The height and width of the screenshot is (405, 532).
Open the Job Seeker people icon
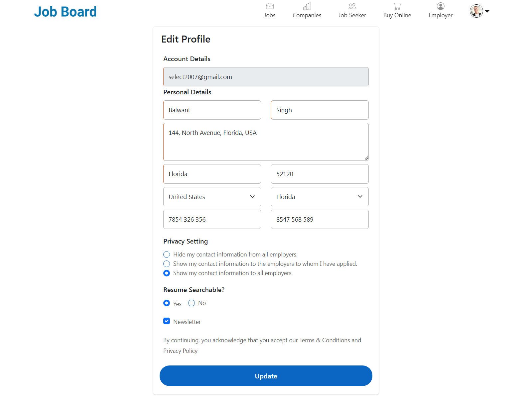pos(352,6)
